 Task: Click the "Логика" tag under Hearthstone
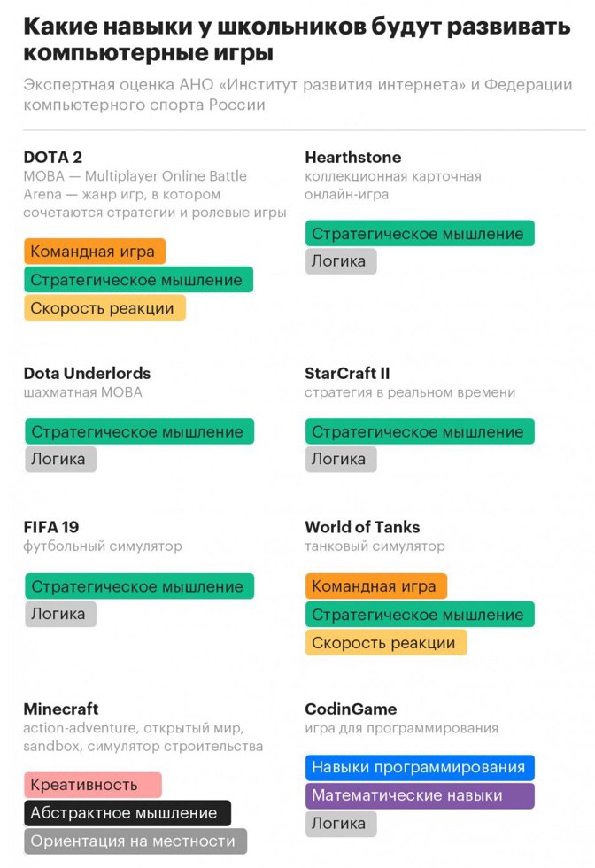tap(340, 261)
